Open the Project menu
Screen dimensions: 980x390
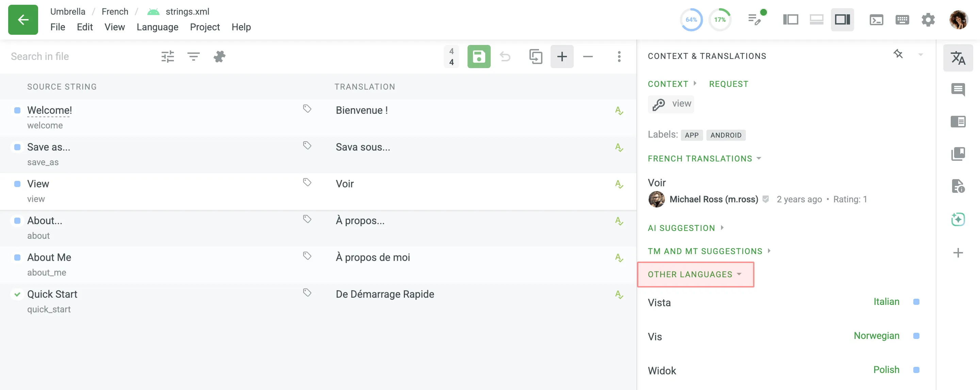tap(205, 27)
